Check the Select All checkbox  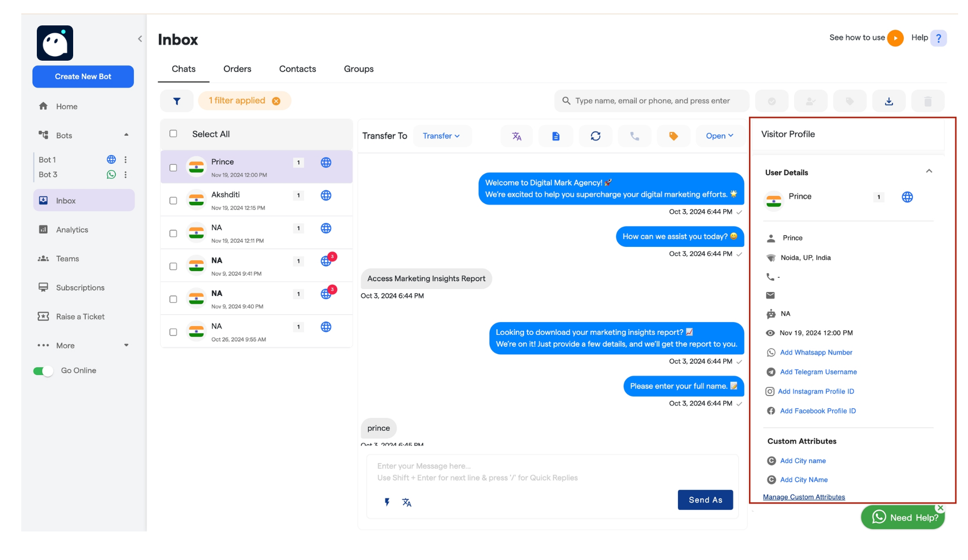[x=173, y=134]
